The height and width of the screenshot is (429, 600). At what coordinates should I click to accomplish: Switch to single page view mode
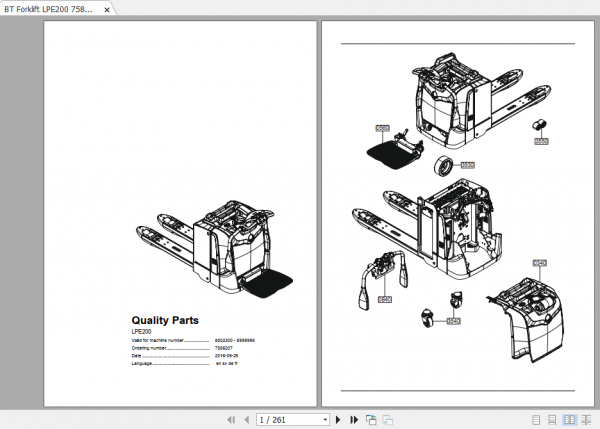click(536, 420)
